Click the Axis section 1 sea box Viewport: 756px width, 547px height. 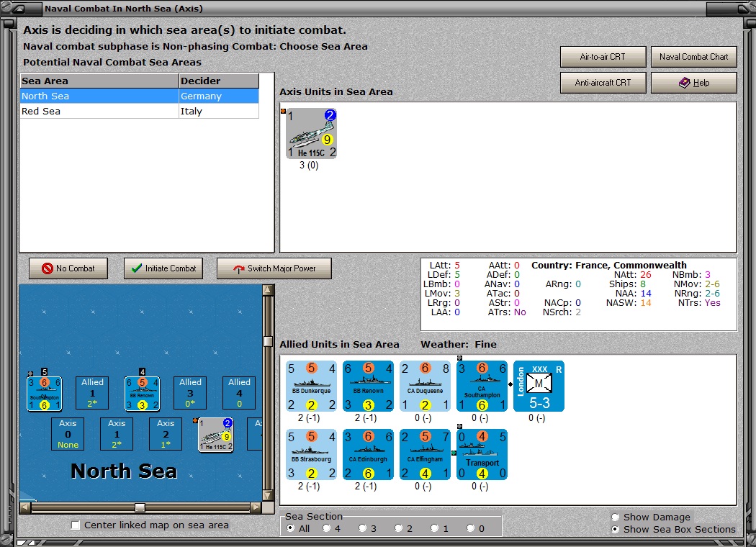(x=117, y=434)
